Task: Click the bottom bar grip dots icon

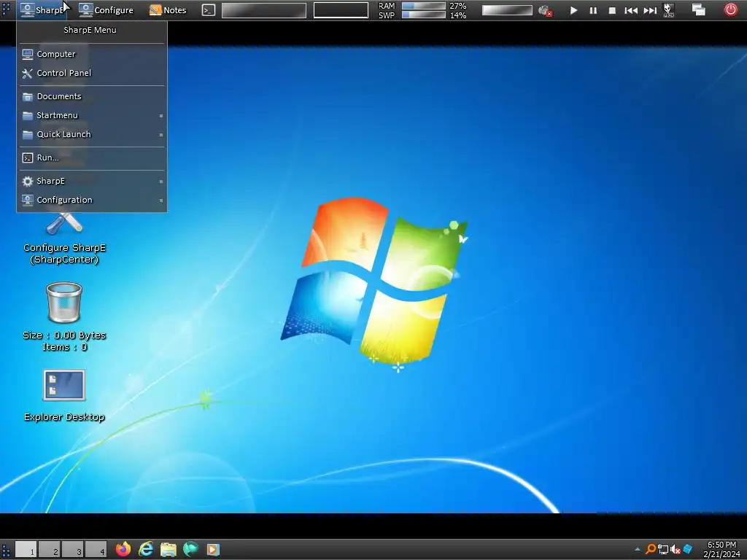Action: pos(6,550)
